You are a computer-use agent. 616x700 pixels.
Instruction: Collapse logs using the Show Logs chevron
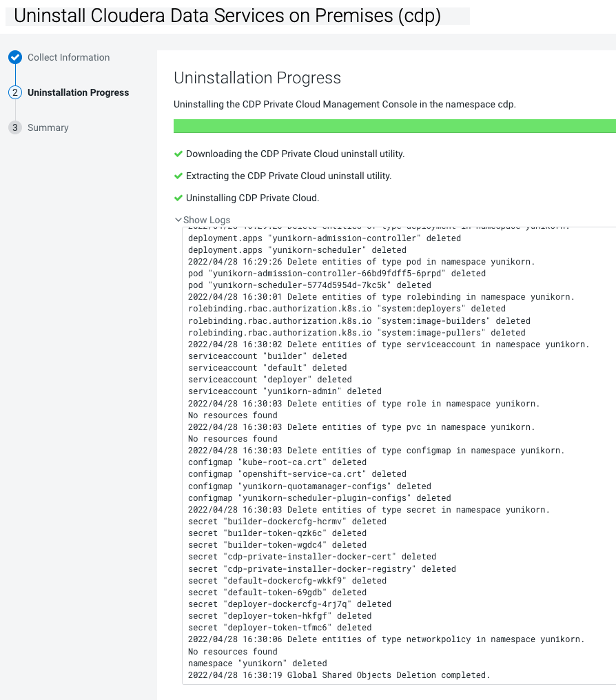[179, 220]
